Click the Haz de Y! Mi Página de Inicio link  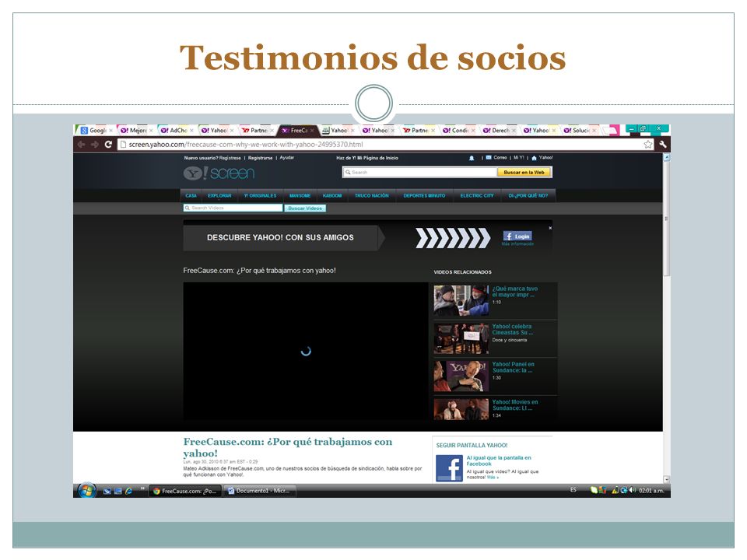click(x=366, y=158)
